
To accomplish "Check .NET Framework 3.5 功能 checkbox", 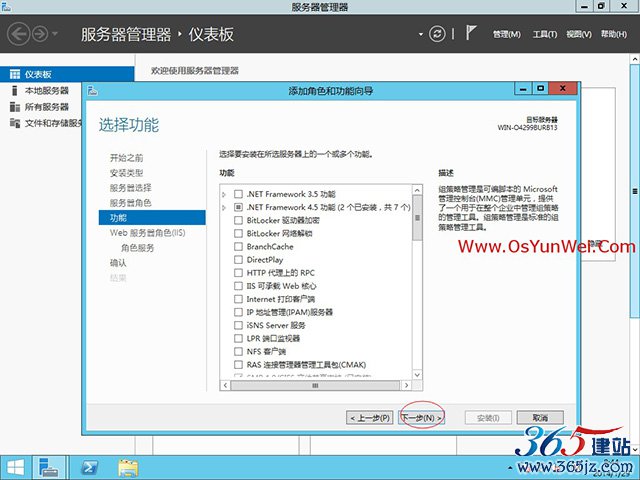I will (238, 194).
